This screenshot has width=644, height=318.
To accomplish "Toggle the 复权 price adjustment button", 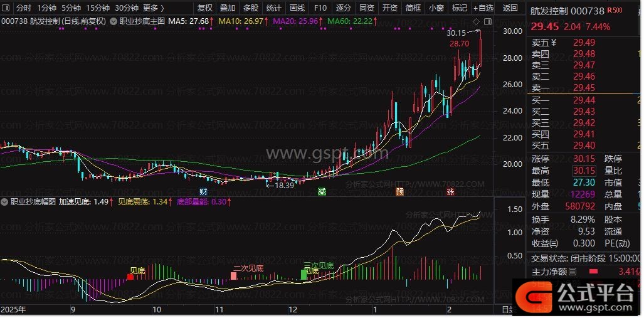I will click(205, 8).
